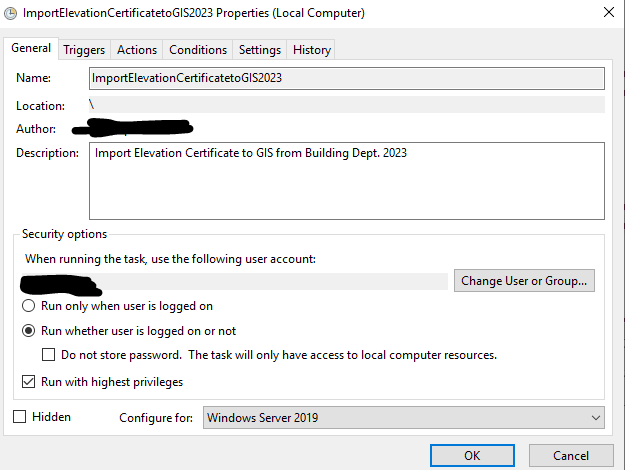Confirm with the OK button

tap(472, 455)
